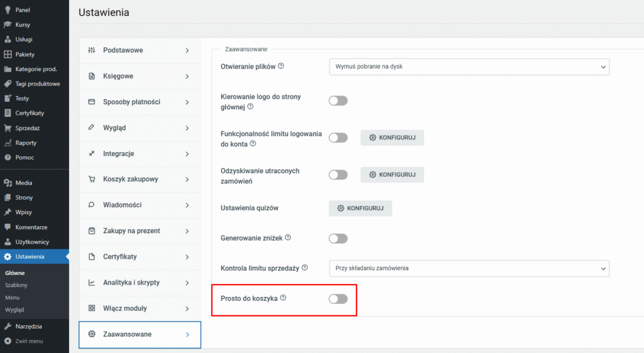Expand Wiadomości section via its chevron

point(187,205)
